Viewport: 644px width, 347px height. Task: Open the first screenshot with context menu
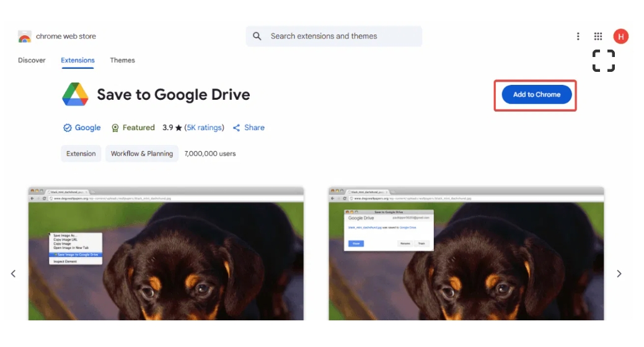[166, 254]
